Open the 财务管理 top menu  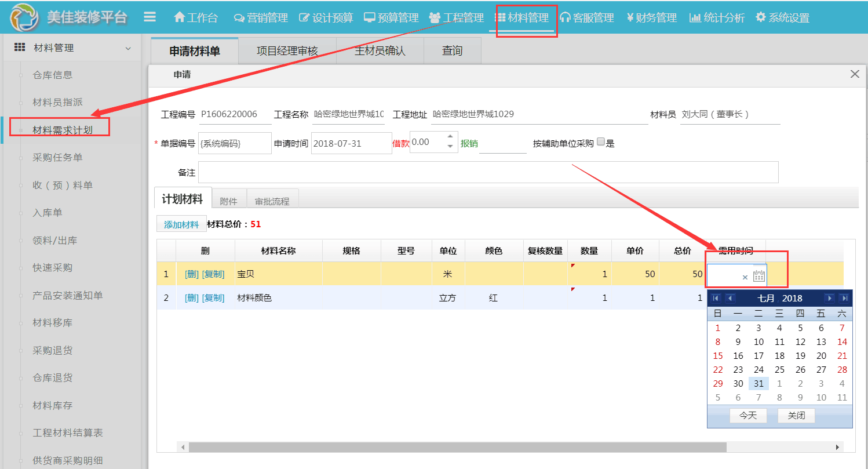651,18
